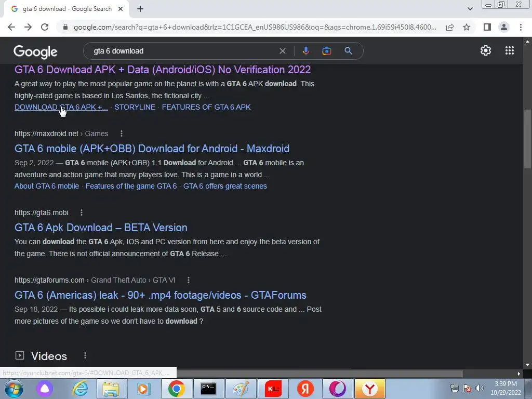Viewport: 532px width, 399px height.
Task: Open the Action Center flag in tray
Action: [467, 388]
